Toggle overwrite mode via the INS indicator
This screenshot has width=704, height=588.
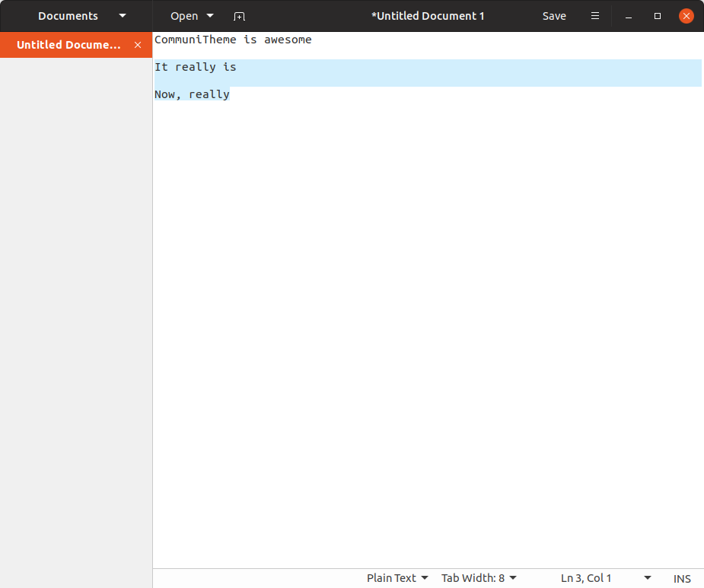681,578
